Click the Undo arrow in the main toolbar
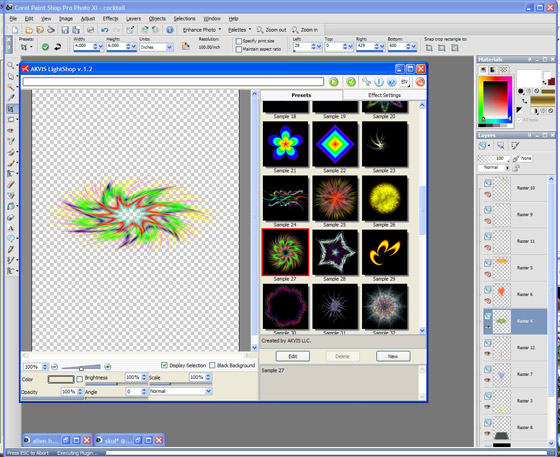Image resolution: width=560 pixels, height=457 pixels. pyautogui.click(x=104, y=30)
